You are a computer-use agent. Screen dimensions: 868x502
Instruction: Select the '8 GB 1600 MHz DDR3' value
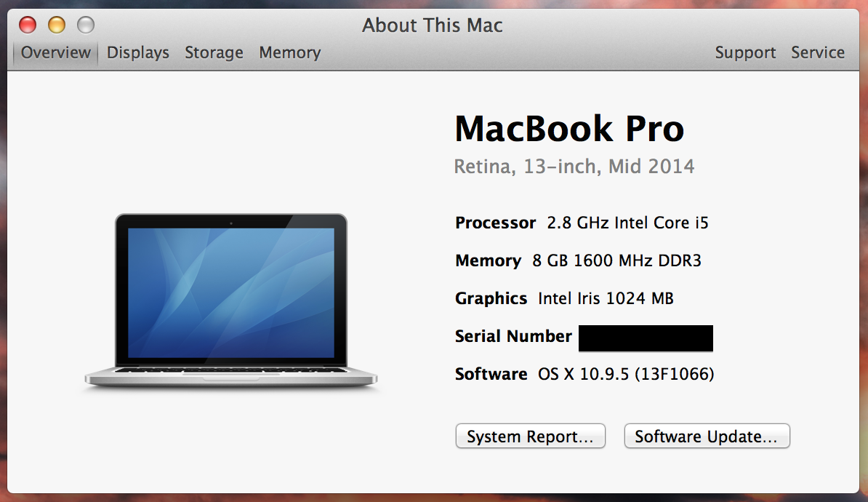(x=616, y=260)
